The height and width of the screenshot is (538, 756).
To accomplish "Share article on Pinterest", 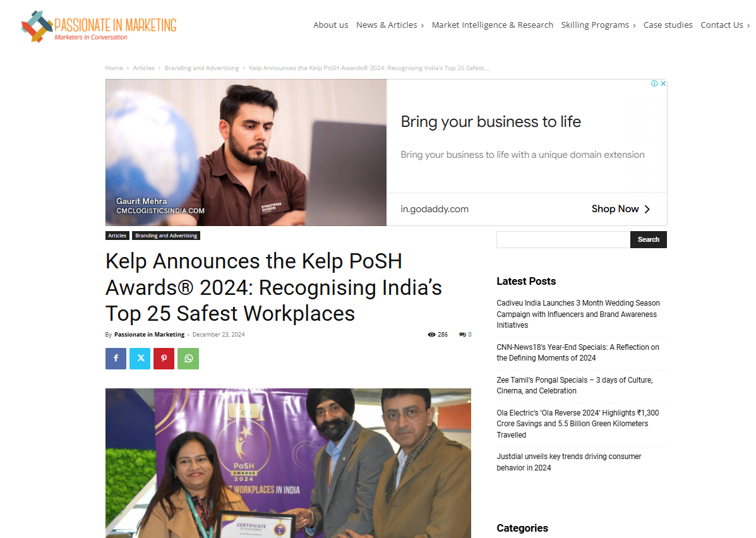I will [164, 358].
